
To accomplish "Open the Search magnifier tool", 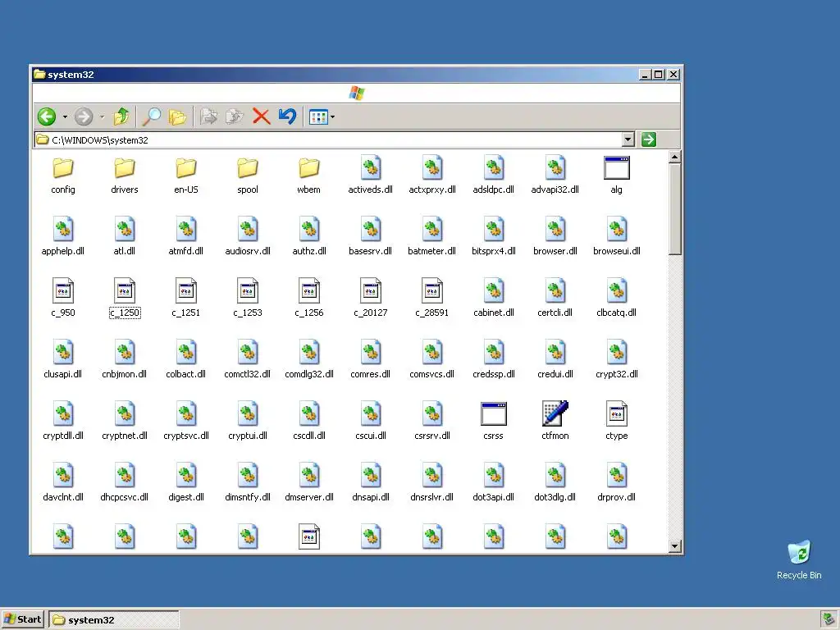I will (x=152, y=116).
